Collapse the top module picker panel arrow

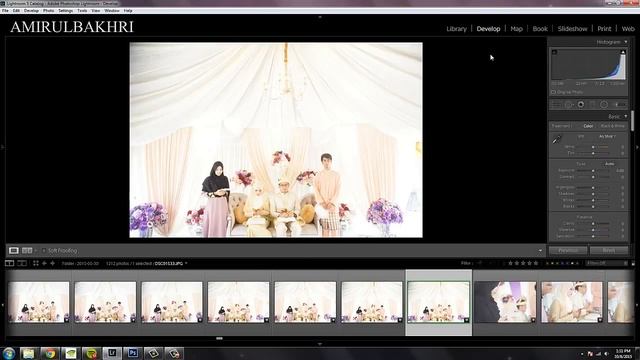click(320, 17)
